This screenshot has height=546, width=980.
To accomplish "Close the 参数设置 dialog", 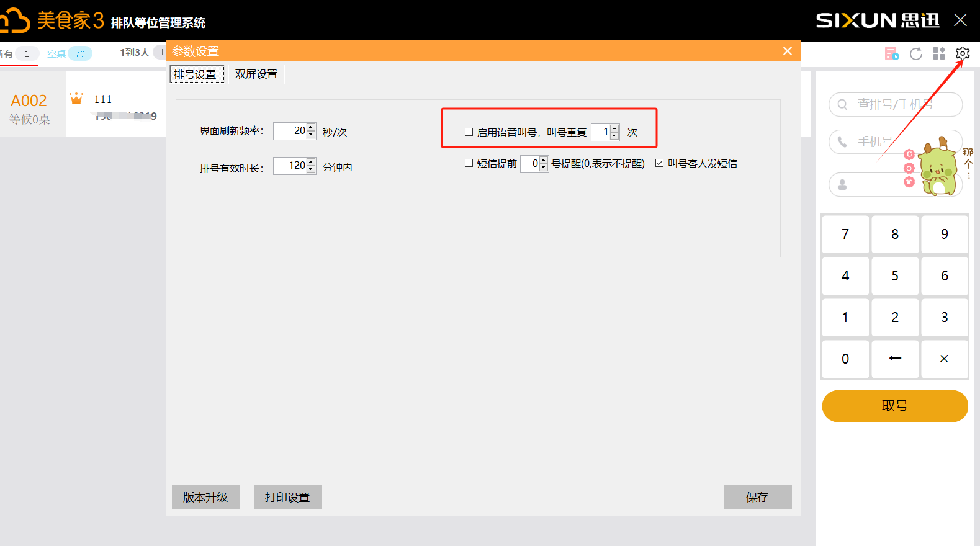I will pyautogui.click(x=788, y=51).
